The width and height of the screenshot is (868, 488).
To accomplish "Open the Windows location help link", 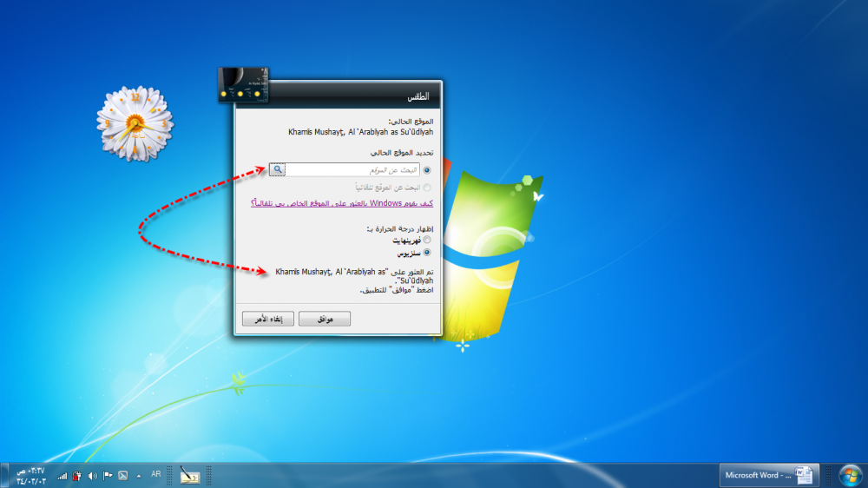I will pyautogui.click(x=341, y=203).
